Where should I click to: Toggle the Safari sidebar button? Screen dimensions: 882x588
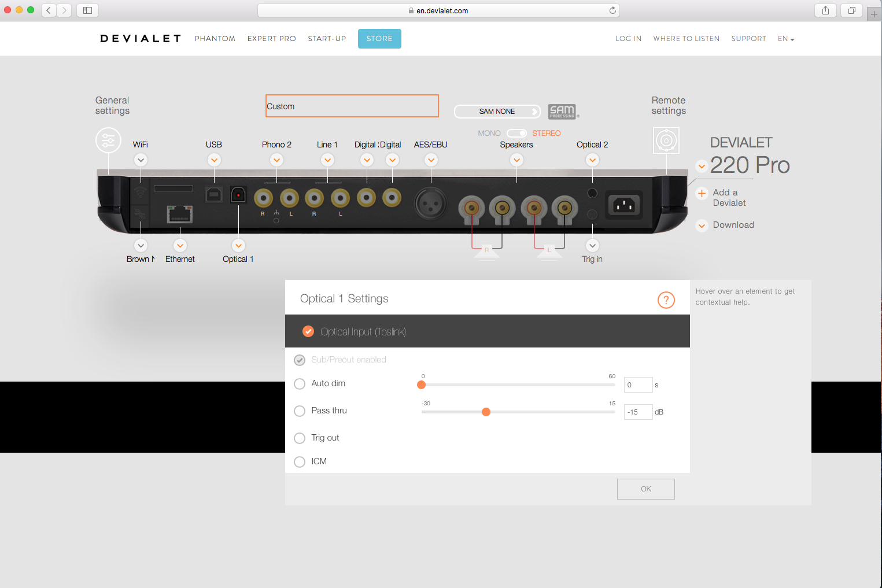[87, 10]
